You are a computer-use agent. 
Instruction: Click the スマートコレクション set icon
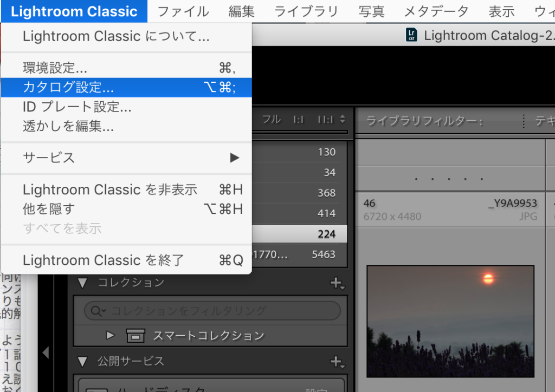[135, 336]
